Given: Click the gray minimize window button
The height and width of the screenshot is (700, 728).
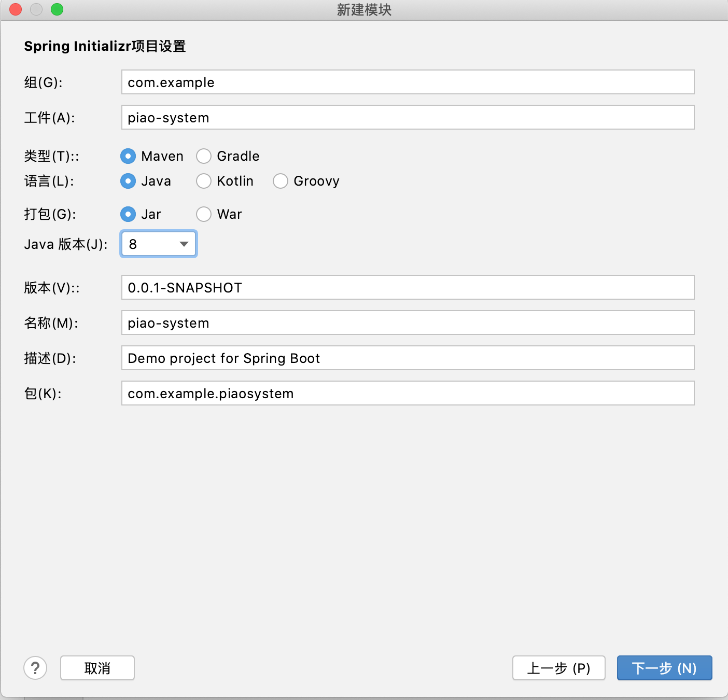Looking at the screenshot, I should click(x=36, y=9).
